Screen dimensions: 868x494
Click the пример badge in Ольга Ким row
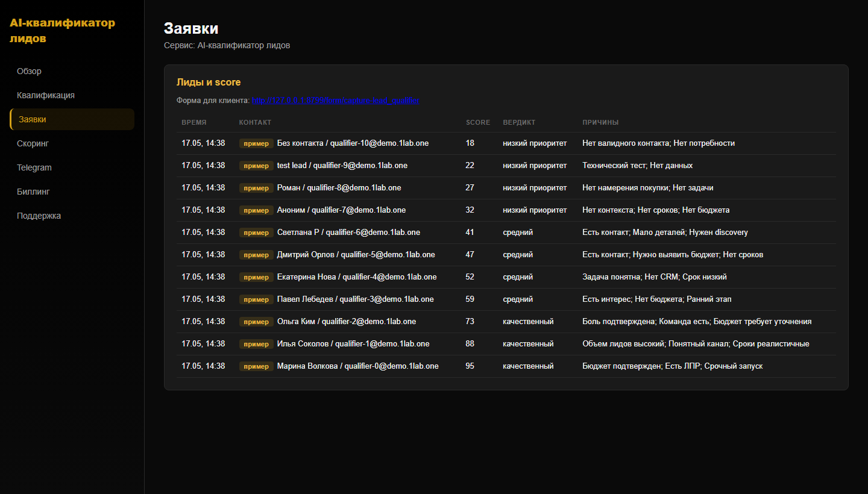pyautogui.click(x=256, y=322)
